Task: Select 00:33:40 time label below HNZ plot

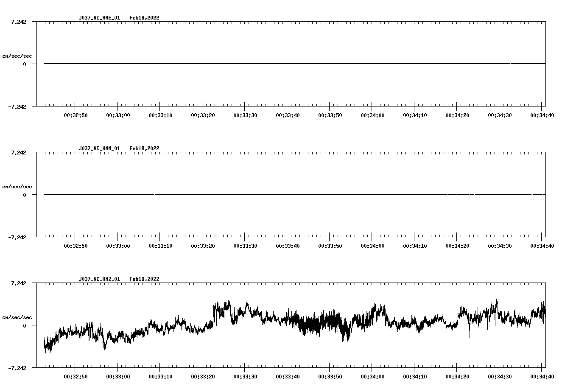Action: click(x=288, y=376)
